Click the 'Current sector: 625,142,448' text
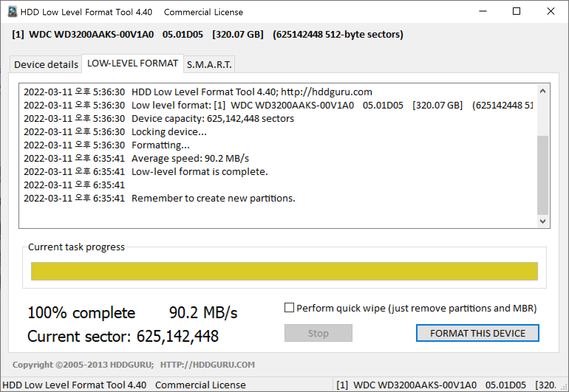Image resolution: width=569 pixels, height=392 pixels. 123,336
